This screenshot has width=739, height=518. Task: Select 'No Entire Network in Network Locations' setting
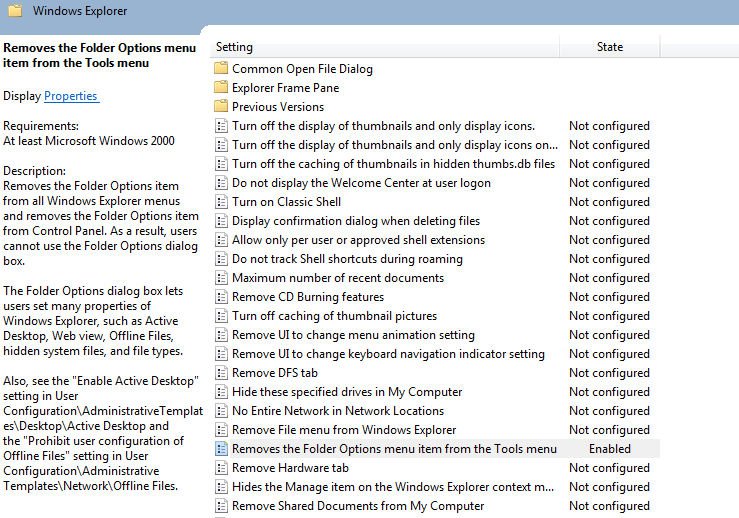tap(338, 411)
